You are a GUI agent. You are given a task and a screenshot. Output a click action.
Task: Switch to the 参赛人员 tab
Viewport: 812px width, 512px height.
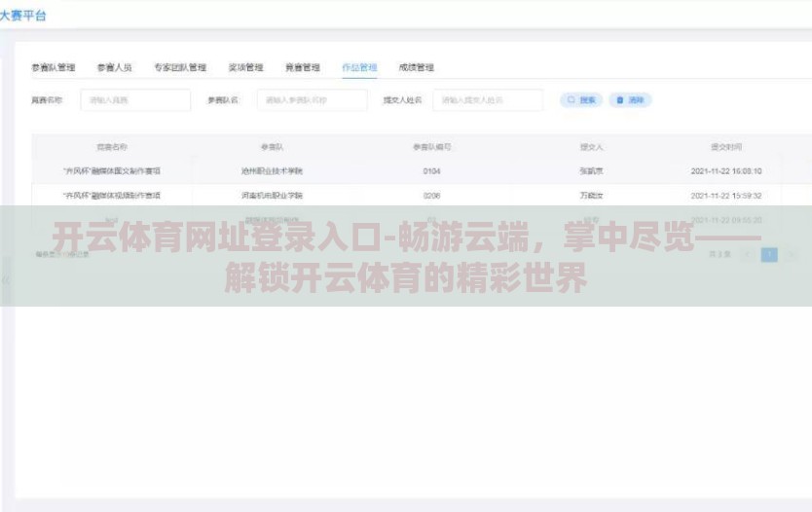(x=115, y=67)
